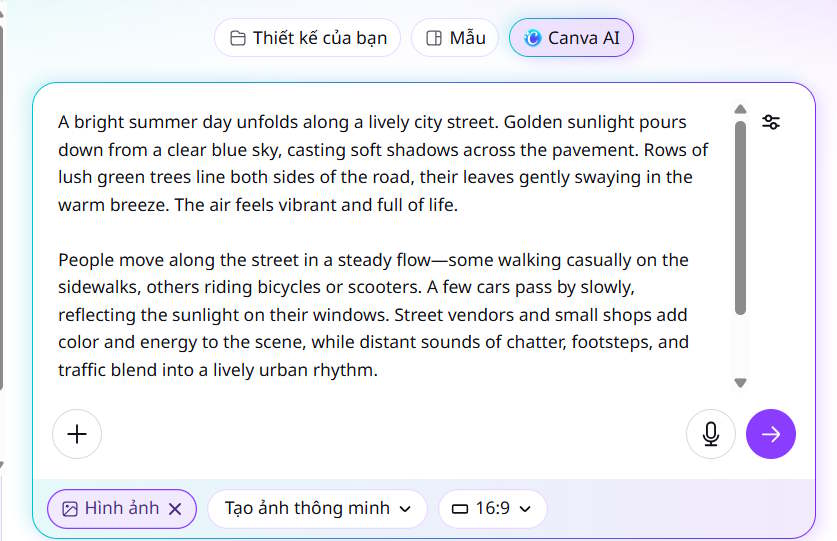
Task: Open the prompt settings sliders icon
Action: click(x=771, y=122)
